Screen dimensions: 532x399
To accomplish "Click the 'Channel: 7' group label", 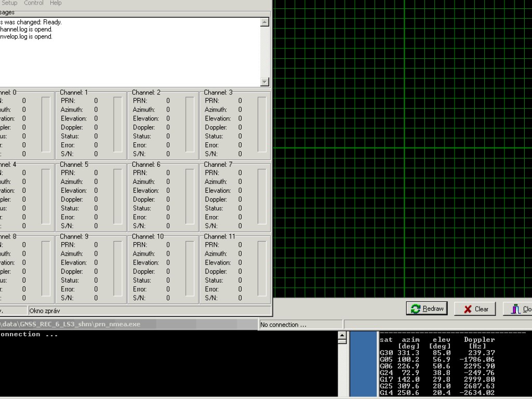I will pyautogui.click(x=218, y=165).
